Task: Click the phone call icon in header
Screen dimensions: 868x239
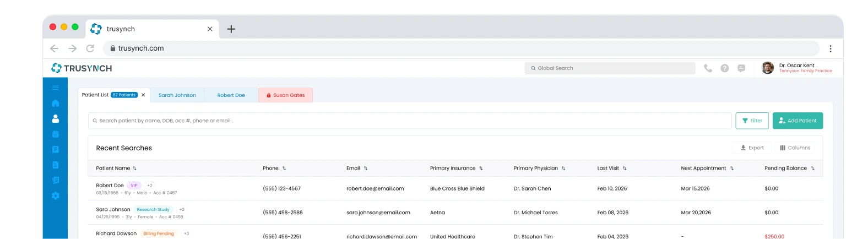Action: 708,68
